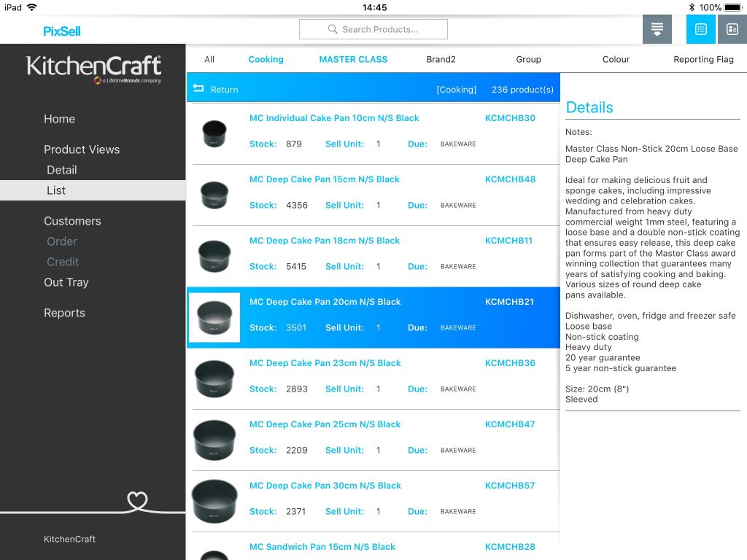Tap stock value 4356
The width and height of the screenshot is (747, 560).
(296, 205)
